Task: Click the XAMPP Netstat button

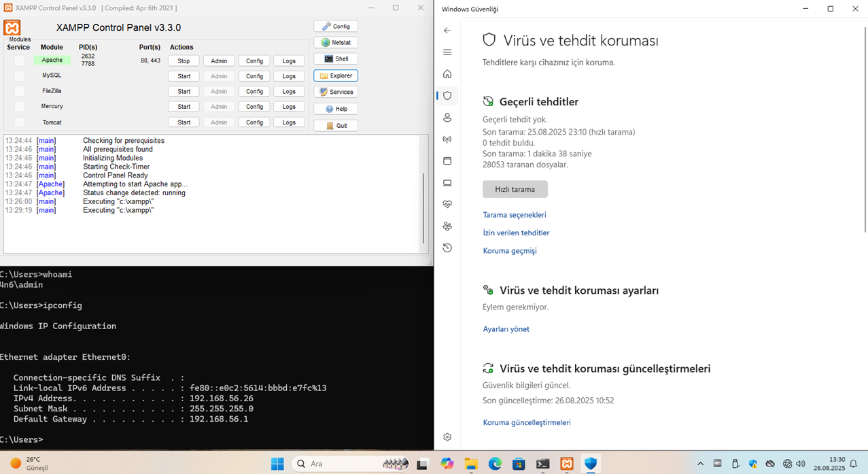Action: pos(336,42)
